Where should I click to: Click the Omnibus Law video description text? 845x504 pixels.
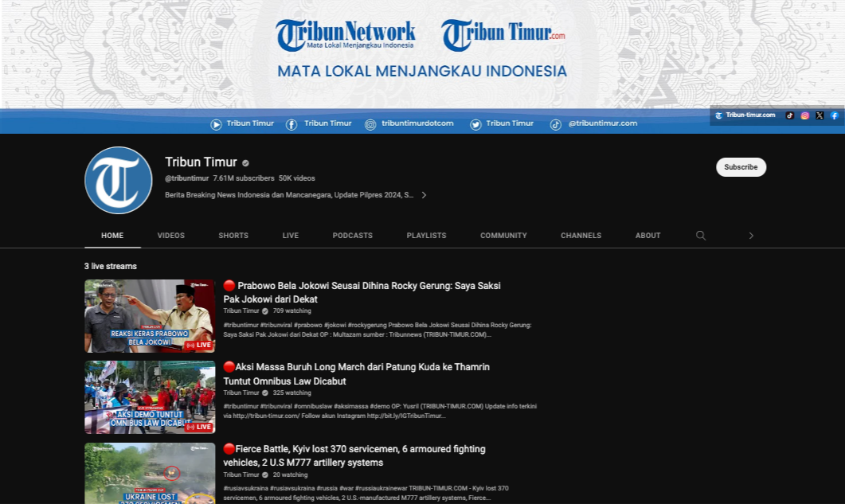pyautogui.click(x=380, y=412)
